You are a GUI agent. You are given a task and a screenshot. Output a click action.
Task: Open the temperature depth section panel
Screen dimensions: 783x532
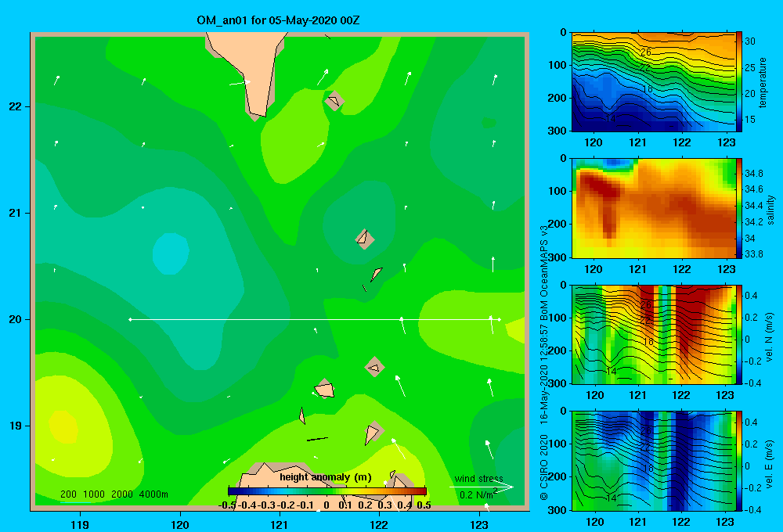(654, 82)
